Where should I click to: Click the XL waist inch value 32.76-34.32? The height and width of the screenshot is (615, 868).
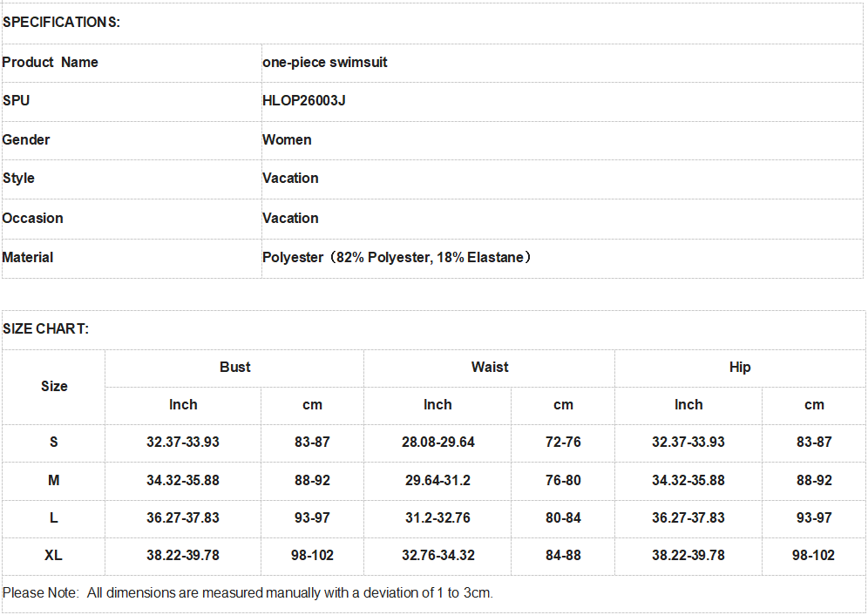pyautogui.click(x=437, y=555)
